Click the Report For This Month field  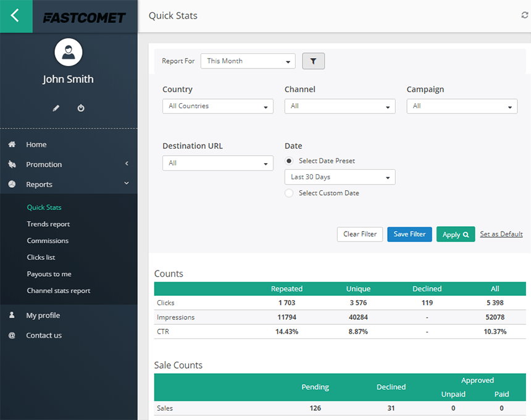[x=248, y=61]
